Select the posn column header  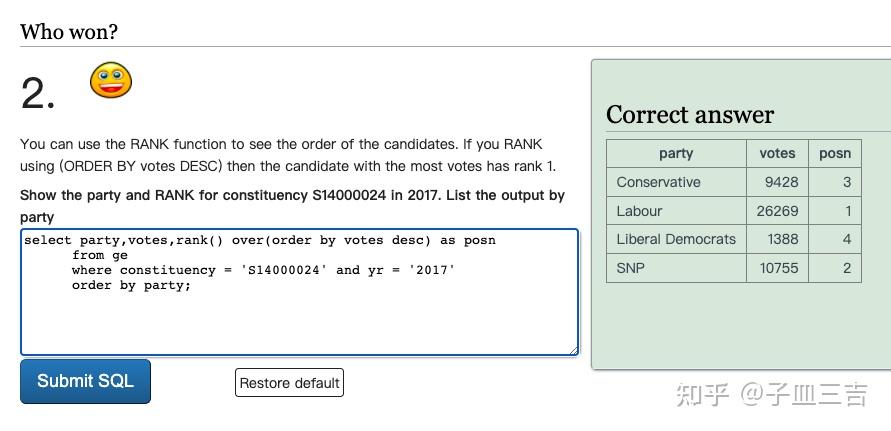834,153
